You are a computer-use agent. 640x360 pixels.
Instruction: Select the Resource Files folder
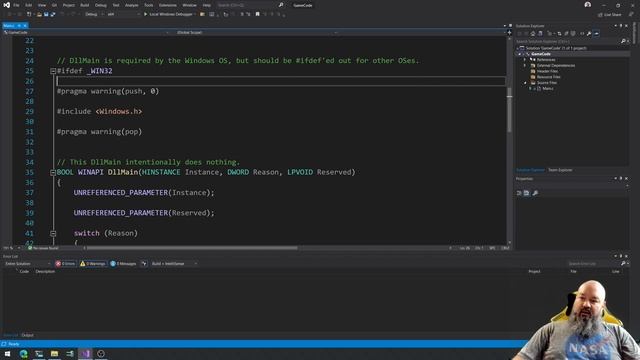(x=549, y=77)
